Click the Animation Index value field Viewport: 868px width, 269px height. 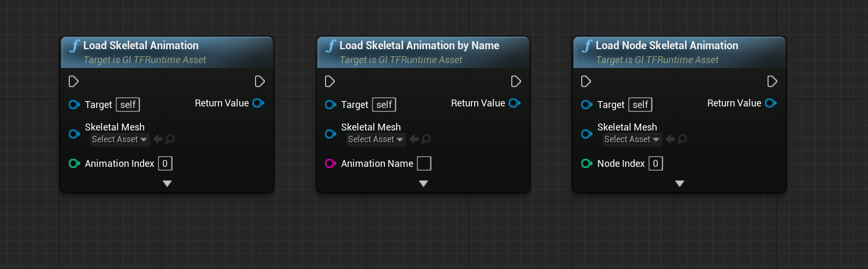[165, 164]
